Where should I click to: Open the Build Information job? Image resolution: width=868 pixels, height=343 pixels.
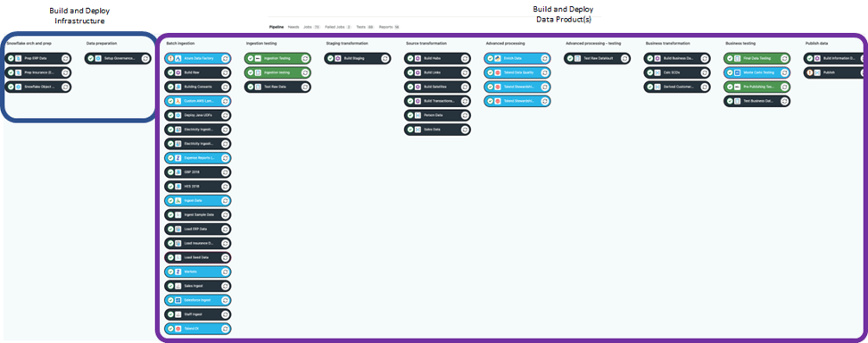[835, 58]
